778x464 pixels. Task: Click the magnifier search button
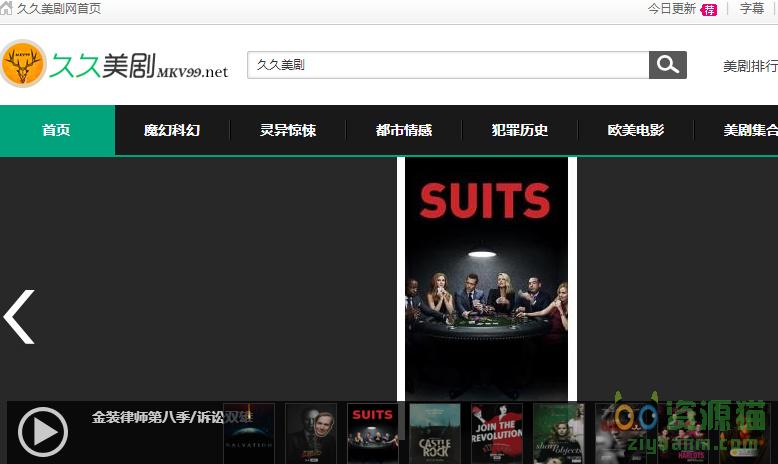[668, 65]
